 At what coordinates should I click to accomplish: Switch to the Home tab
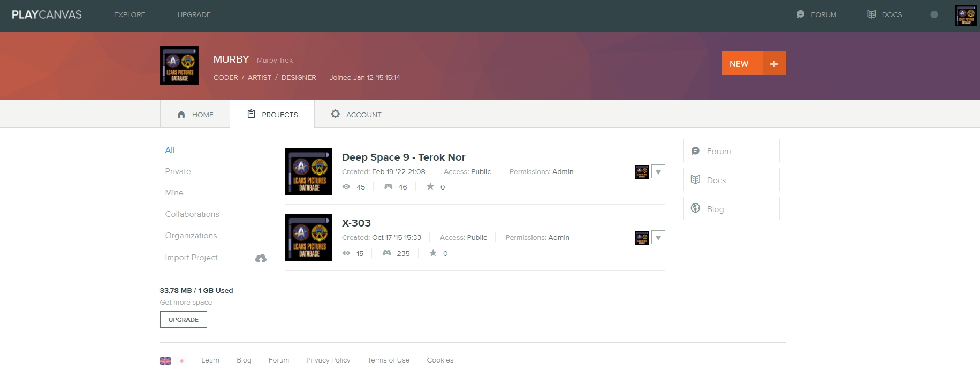tap(195, 114)
